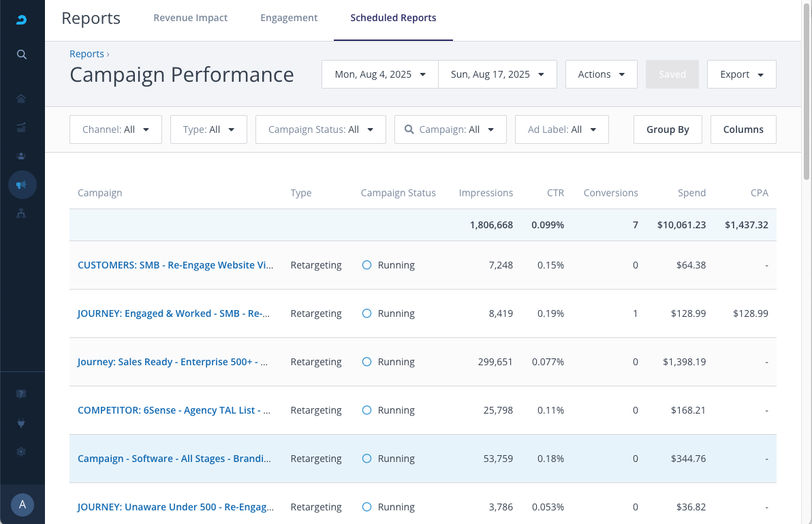Click the search magnifier icon in sidebar
Screen dimensions: 812x524
[x=22, y=55]
